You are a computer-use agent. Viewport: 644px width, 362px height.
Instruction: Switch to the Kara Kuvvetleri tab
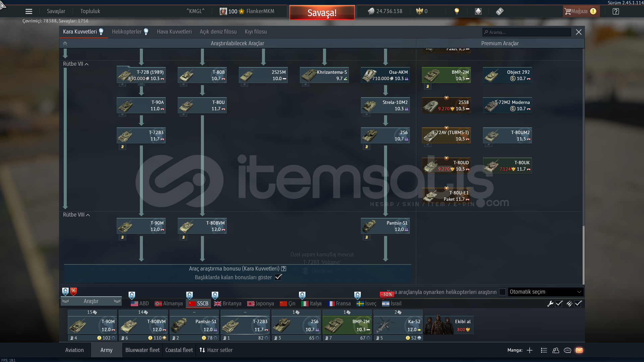click(x=83, y=32)
